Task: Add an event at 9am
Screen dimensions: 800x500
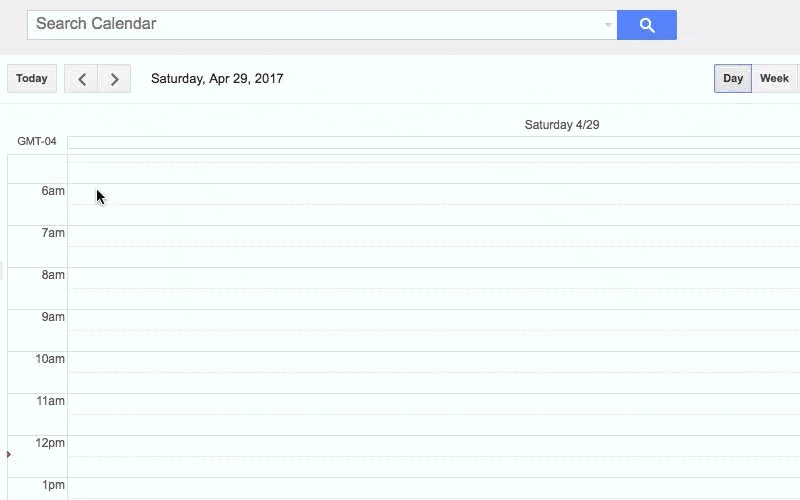Action: click(433, 320)
